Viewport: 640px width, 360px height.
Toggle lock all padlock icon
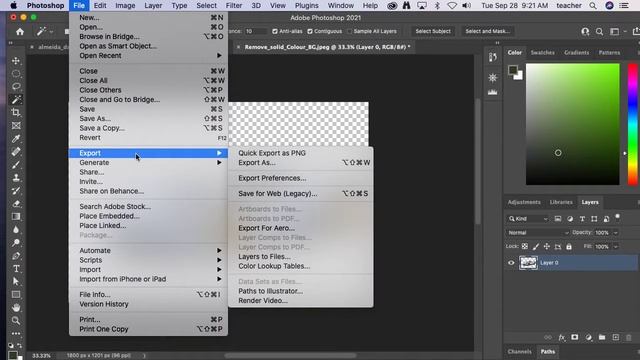click(x=569, y=246)
